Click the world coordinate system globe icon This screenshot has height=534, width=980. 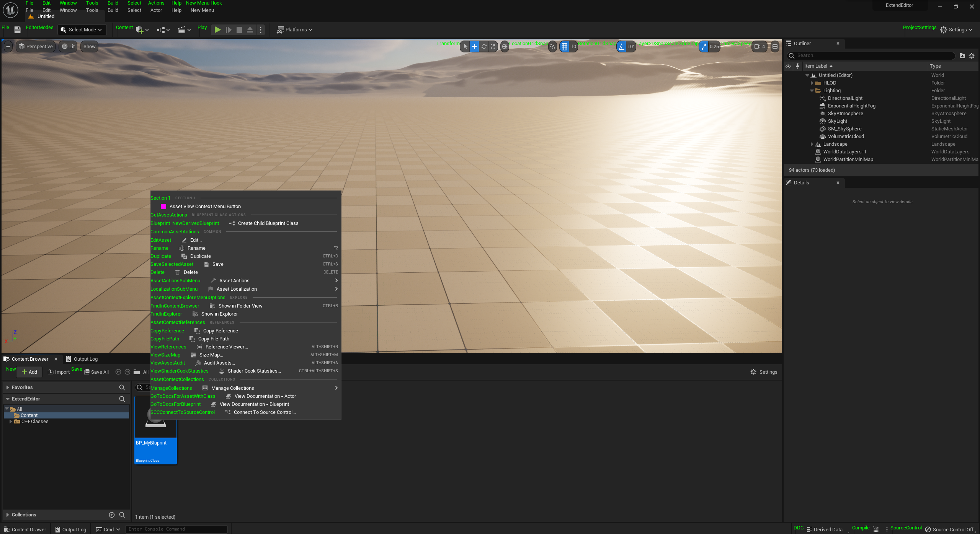(505, 47)
